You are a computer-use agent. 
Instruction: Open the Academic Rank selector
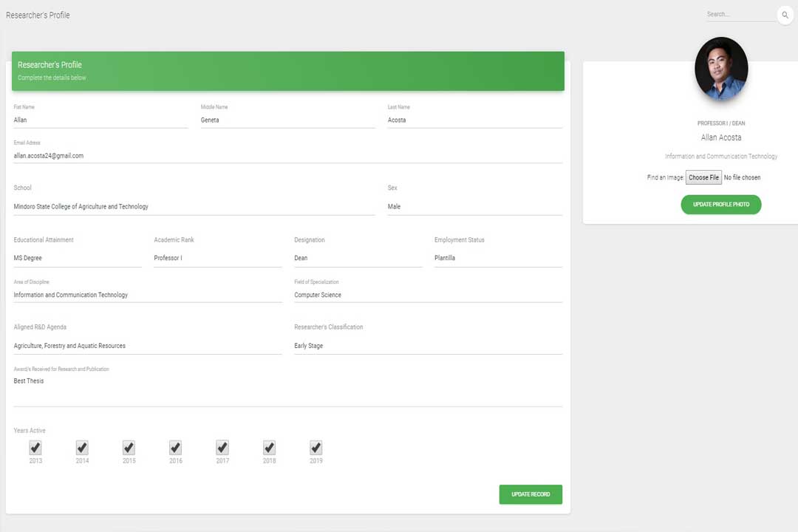tap(217, 258)
